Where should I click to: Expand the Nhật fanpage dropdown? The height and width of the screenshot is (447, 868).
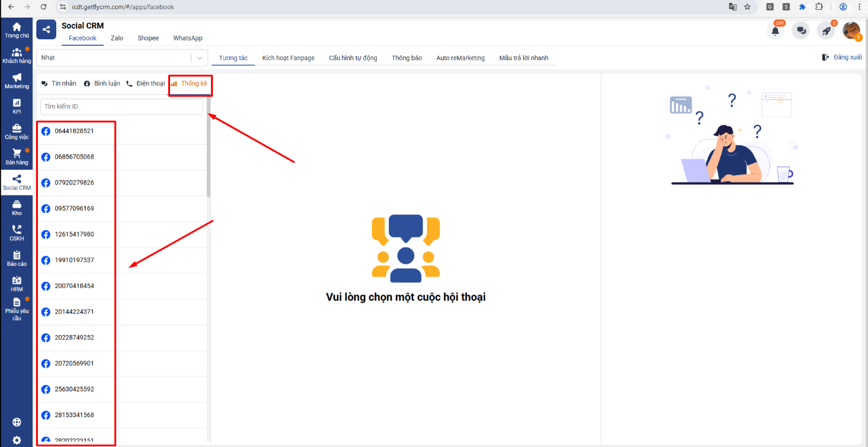pos(199,58)
